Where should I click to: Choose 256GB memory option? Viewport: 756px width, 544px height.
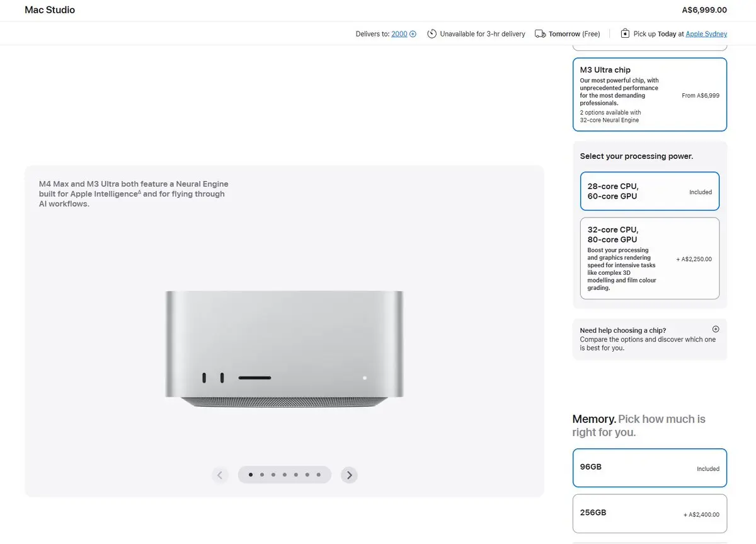pos(650,513)
